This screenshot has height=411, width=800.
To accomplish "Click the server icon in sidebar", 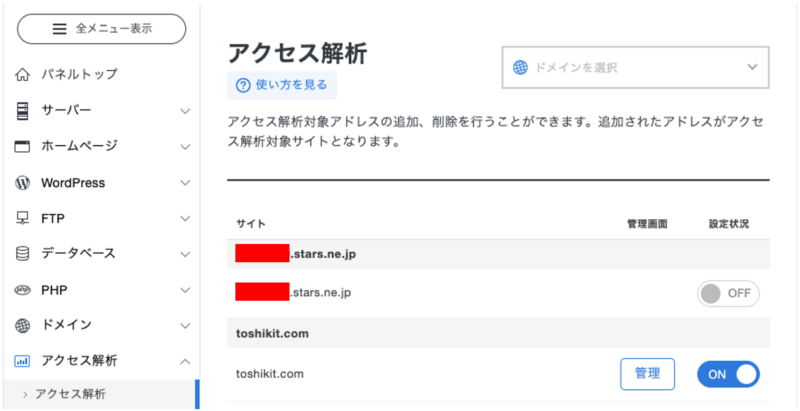I will (x=22, y=110).
